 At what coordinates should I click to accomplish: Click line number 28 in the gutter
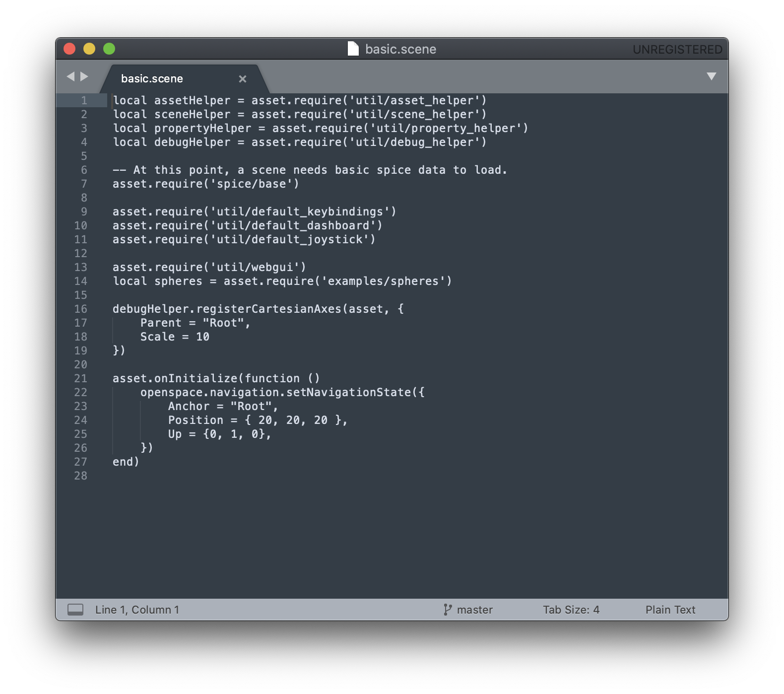pos(80,476)
